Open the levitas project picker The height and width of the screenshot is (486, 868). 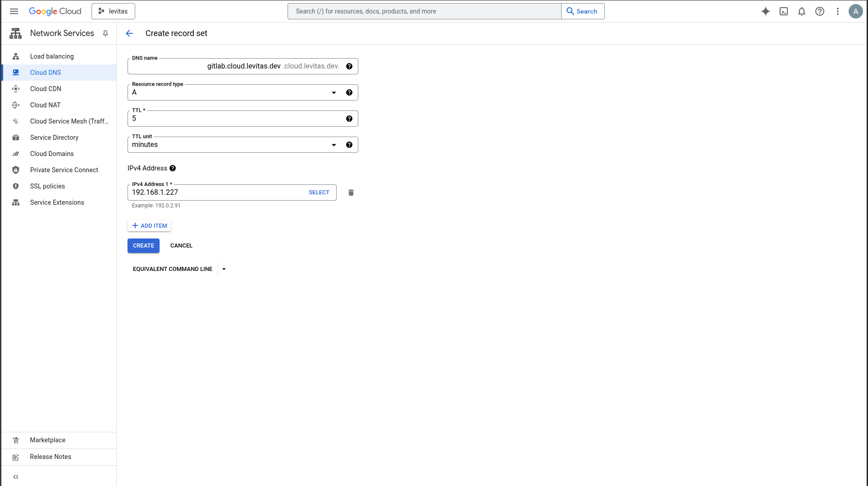click(113, 11)
